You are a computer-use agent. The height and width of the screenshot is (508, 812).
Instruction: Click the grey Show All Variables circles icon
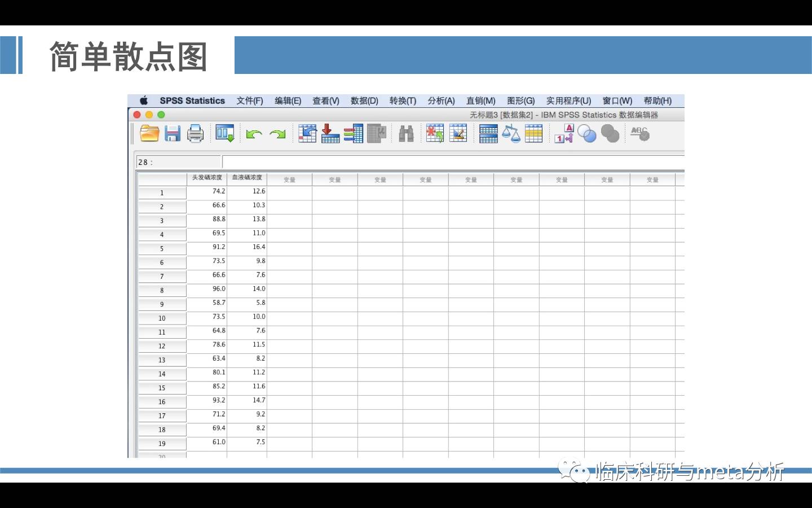pyautogui.click(x=610, y=134)
